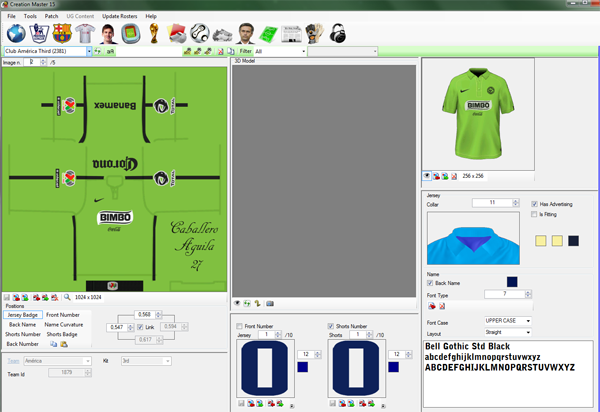The width and height of the screenshot is (600, 412).
Task: Click the magnifier zoom icon under kit texture
Action: coord(67,297)
